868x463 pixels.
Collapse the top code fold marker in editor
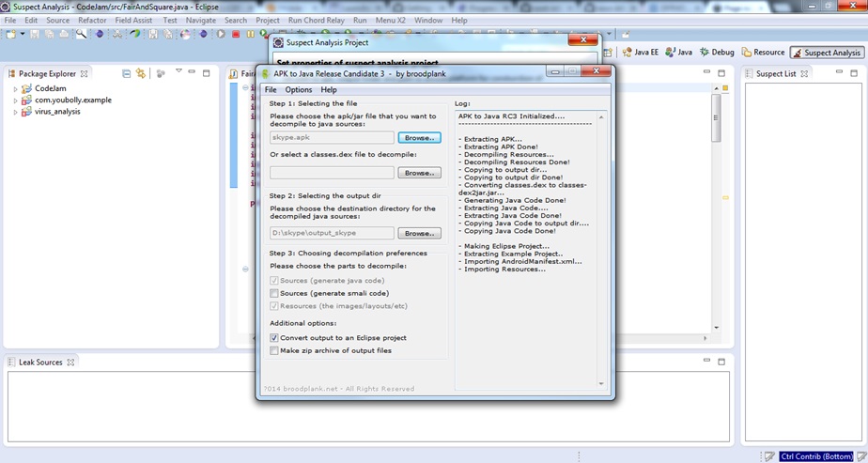coord(245,87)
